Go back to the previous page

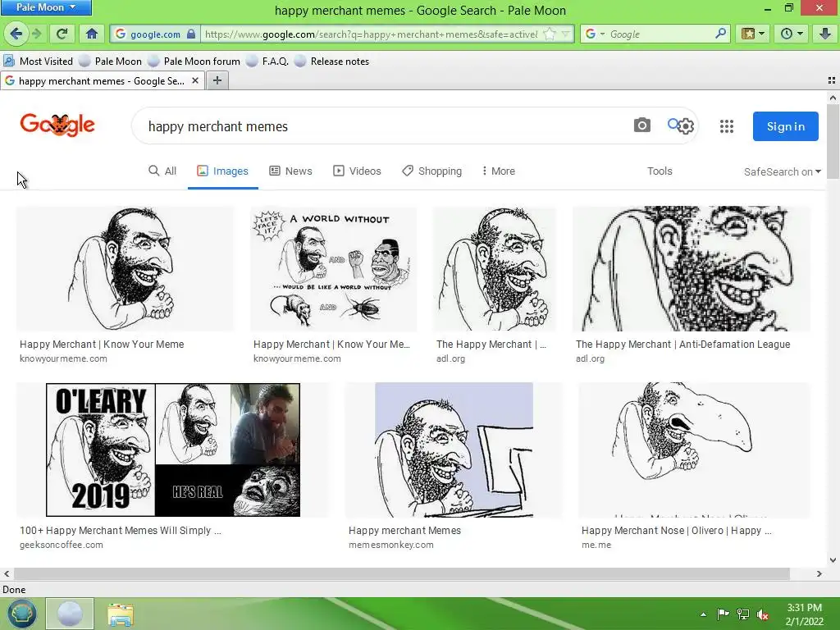tap(16, 34)
